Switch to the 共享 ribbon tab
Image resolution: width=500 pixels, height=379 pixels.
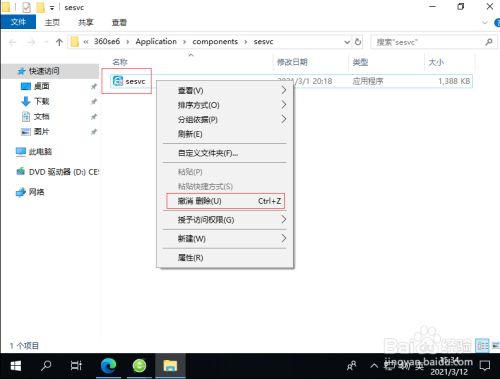[86, 22]
